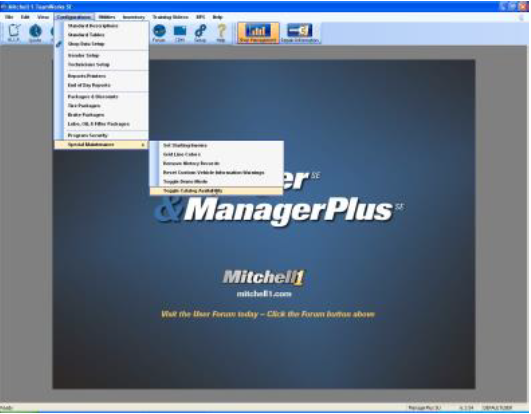Image resolution: width=531 pixels, height=414 pixels.
Task: Open the Quote toolbar icon
Action: [x=35, y=33]
